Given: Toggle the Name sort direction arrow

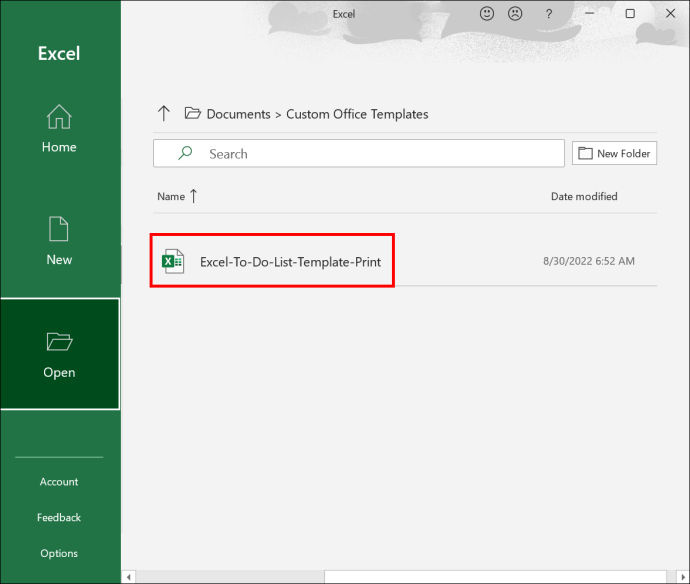Looking at the screenshot, I should click(x=194, y=196).
